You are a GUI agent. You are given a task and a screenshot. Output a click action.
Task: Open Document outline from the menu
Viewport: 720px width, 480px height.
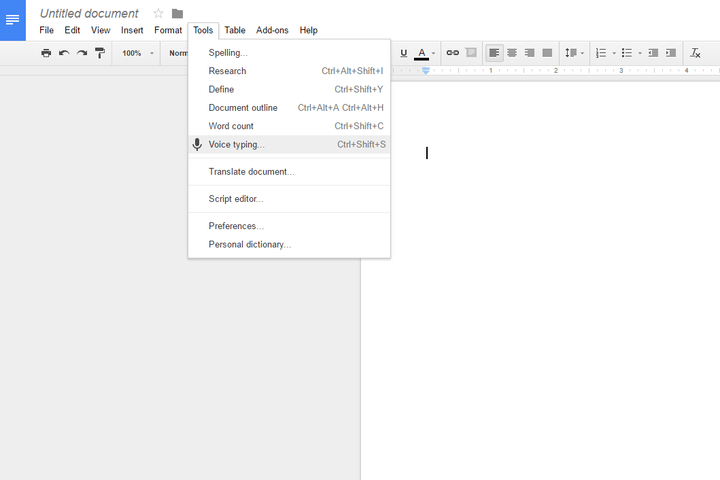289,108
